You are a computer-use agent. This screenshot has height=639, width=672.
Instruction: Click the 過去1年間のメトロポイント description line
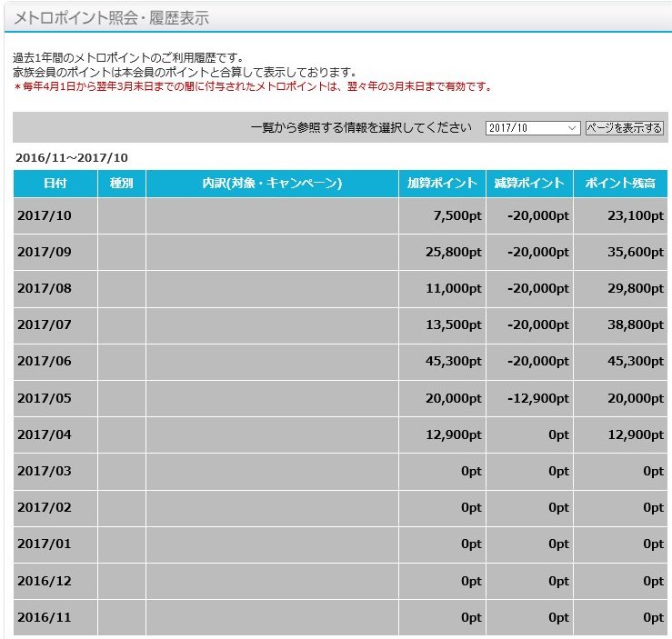[x=128, y=58]
